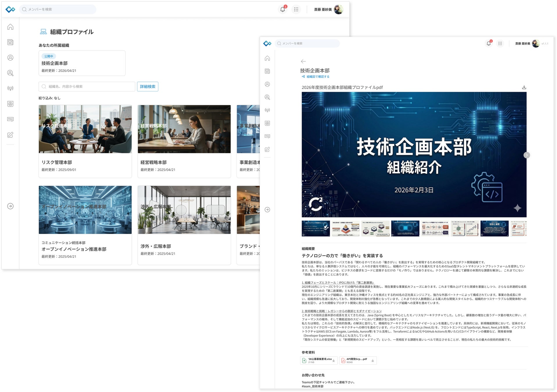
Task: Select the 役割と展開 slide thumbnail
Action: pos(495,229)
